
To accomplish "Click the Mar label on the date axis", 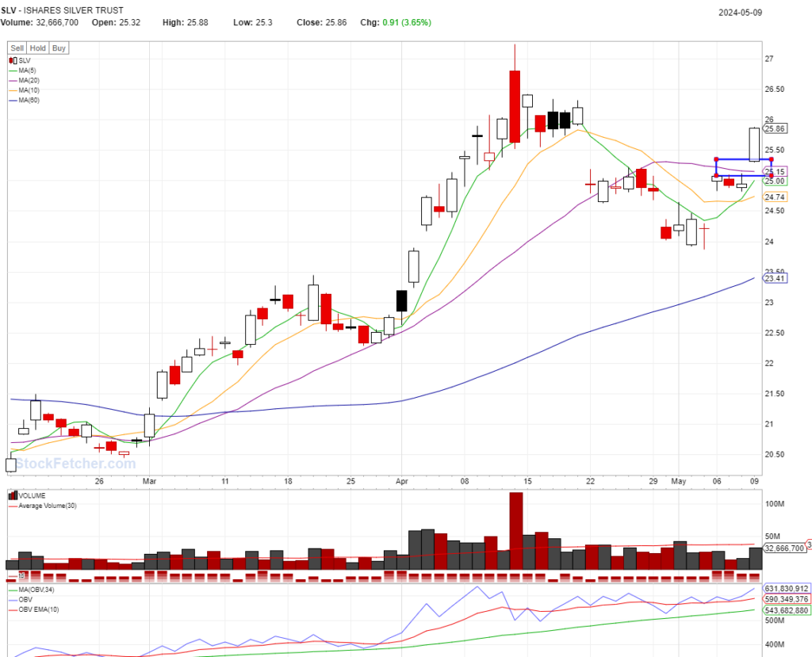I will [149, 481].
